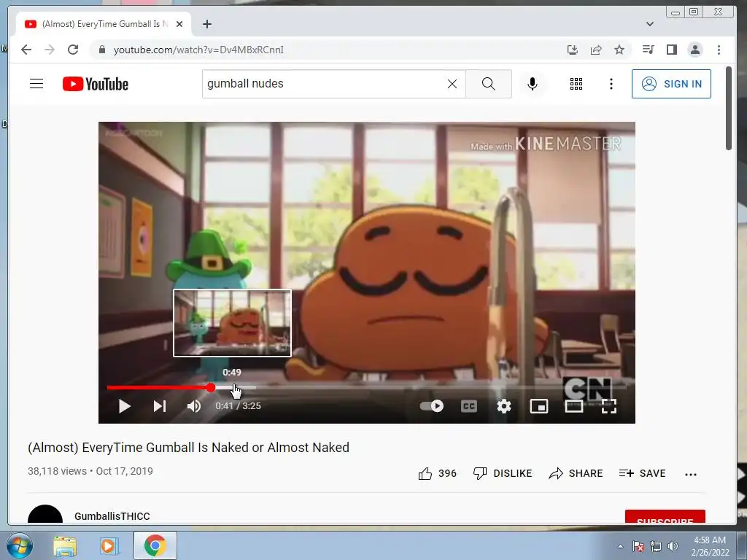Go to YouTube home via logo
Image resolution: width=747 pixels, height=560 pixels.
point(96,84)
